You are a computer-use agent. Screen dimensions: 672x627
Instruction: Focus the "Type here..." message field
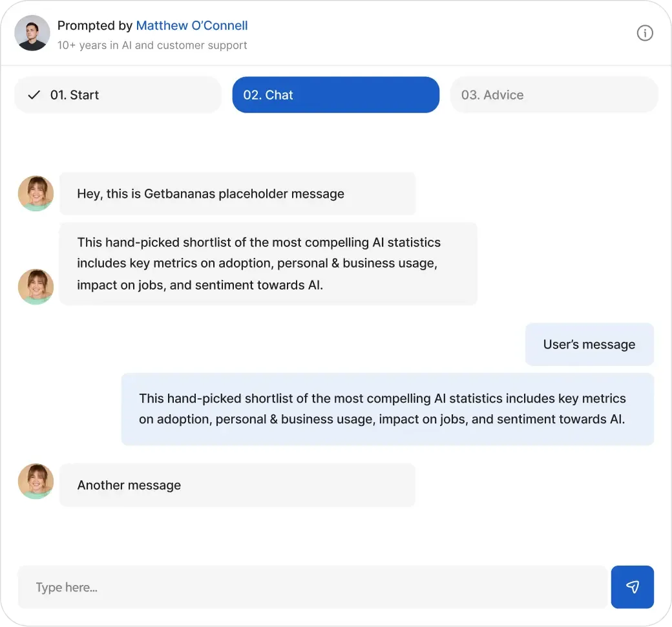tap(312, 587)
